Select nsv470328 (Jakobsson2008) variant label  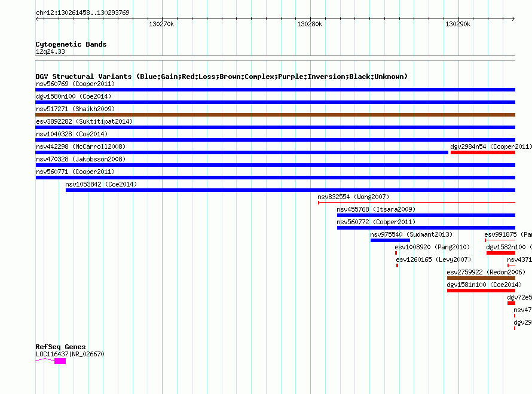coord(81,159)
